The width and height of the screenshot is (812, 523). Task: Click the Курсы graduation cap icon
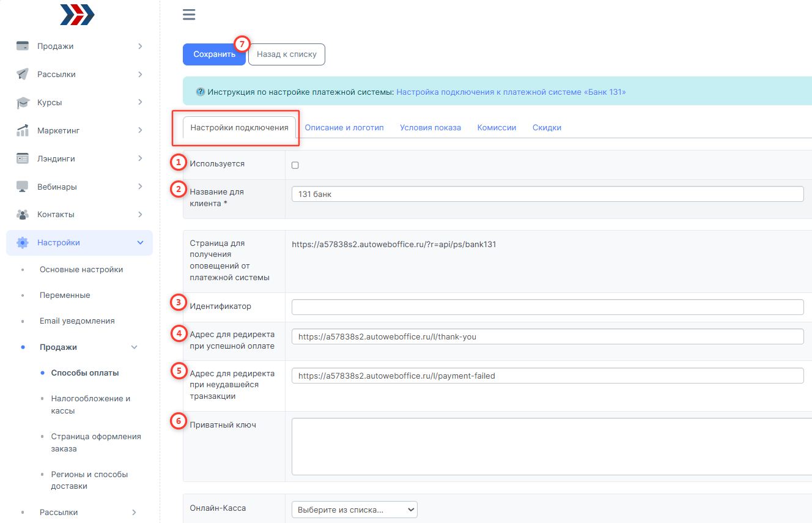pos(23,103)
